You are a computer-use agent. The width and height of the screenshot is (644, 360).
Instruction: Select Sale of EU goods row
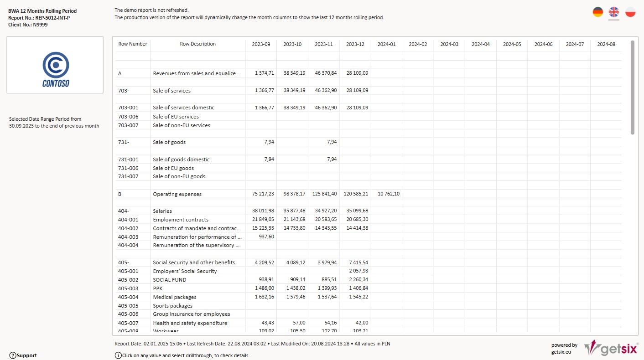[173, 168]
